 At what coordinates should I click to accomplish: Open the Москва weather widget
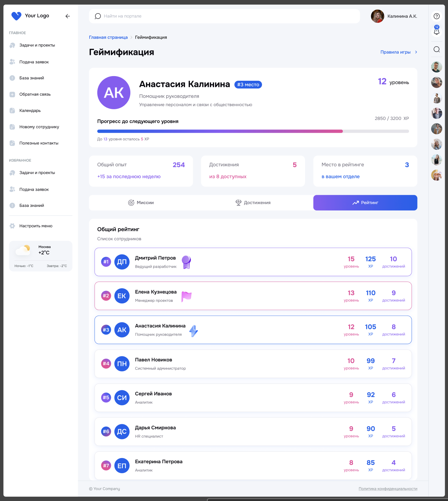click(40, 256)
